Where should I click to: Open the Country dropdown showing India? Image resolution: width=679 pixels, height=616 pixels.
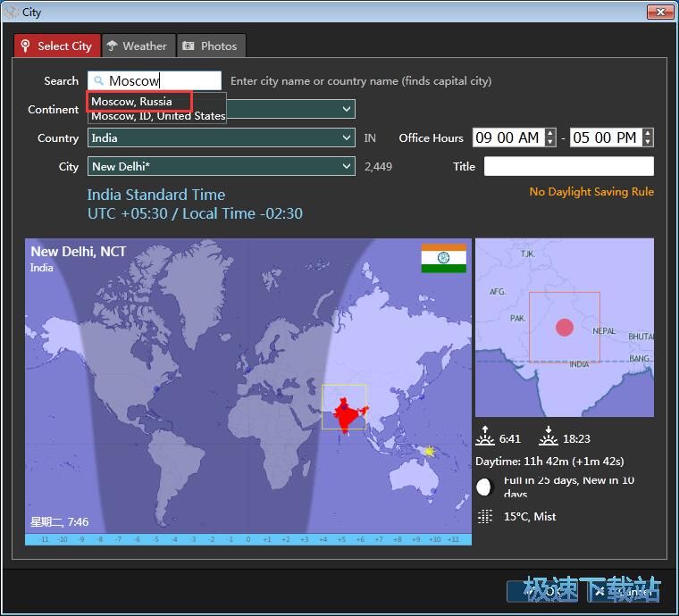click(x=222, y=138)
